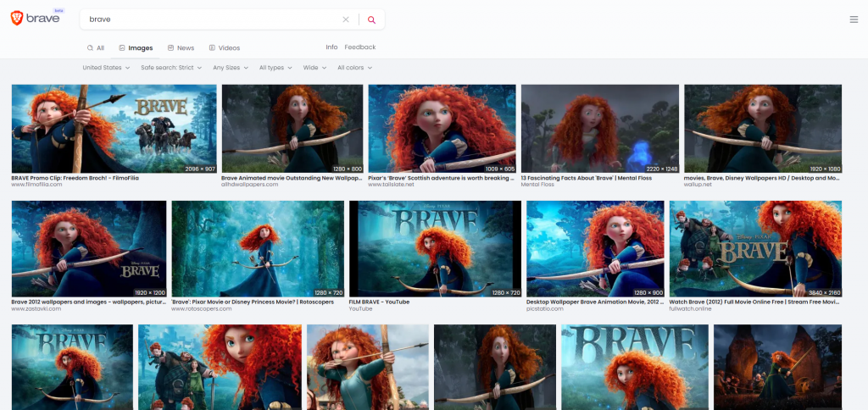Expand the Wide layout dropdown

pyautogui.click(x=314, y=68)
